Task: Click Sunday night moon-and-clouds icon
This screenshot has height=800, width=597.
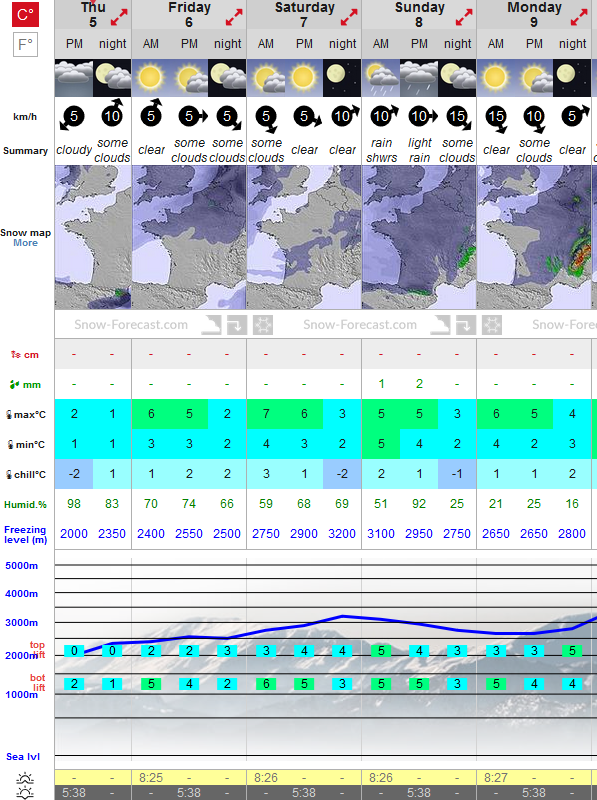Action: (x=457, y=78)
